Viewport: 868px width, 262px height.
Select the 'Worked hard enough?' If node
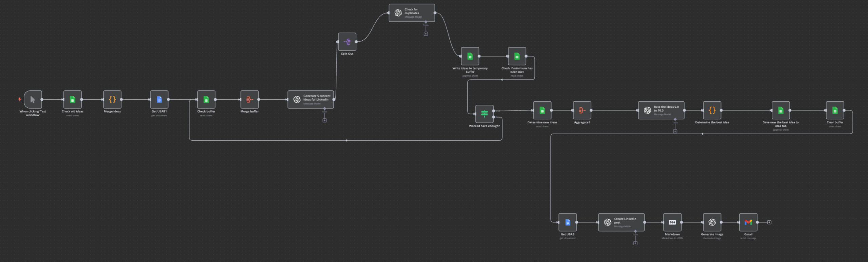coord(484,114)
